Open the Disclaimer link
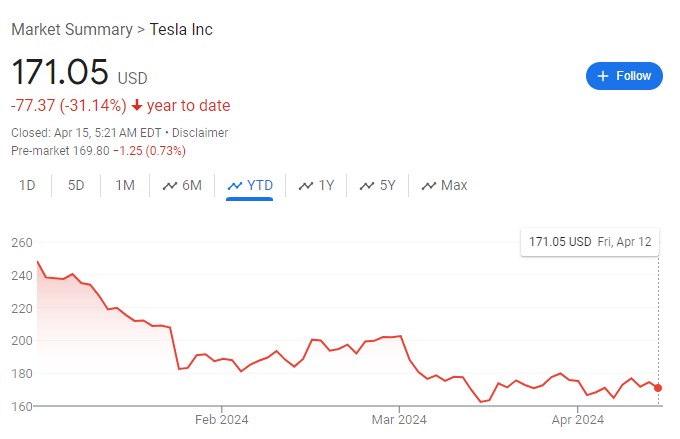680x439 pixels. [201, 133]
